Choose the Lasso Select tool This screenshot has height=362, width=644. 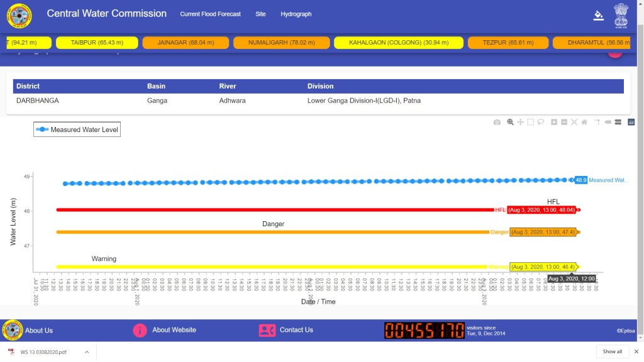[x=541, y=122]
